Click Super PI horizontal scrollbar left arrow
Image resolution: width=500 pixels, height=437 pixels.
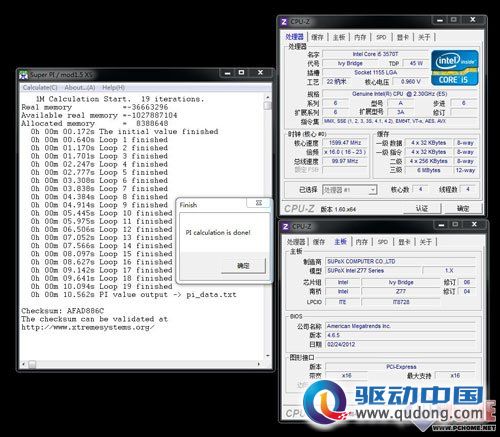click(23, 364)
